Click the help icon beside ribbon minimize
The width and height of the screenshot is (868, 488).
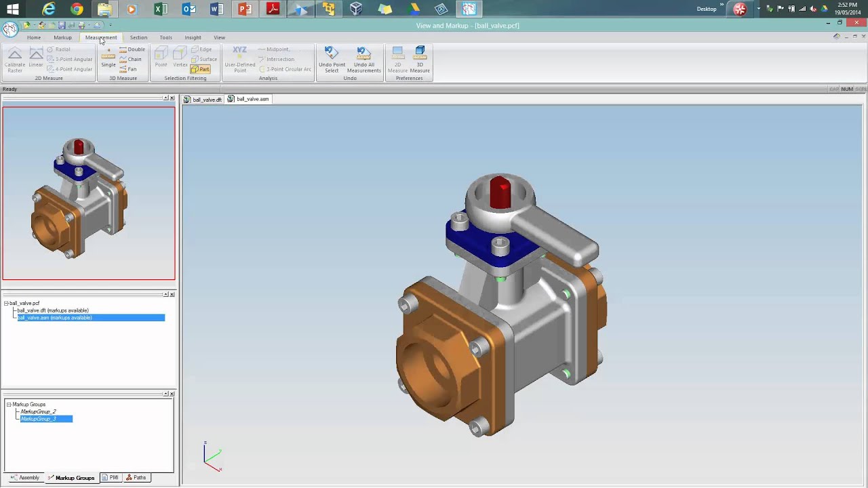[836, 37]
